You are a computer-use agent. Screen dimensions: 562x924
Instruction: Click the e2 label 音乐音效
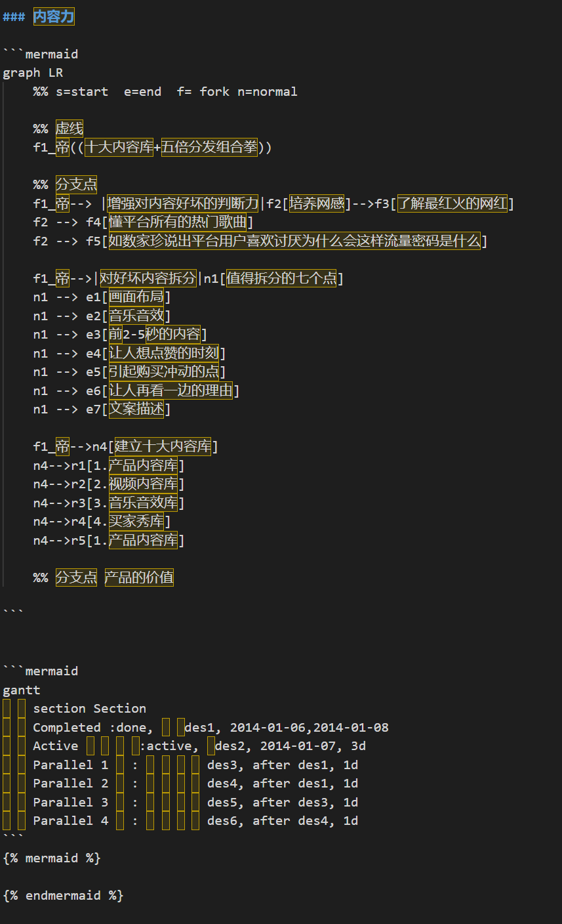tap(136, 316)
